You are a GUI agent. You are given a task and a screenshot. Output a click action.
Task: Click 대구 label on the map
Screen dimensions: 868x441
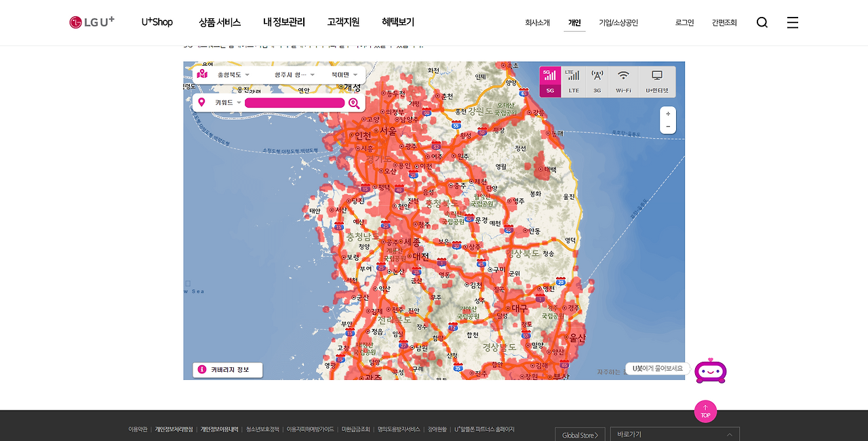(519, 308)
